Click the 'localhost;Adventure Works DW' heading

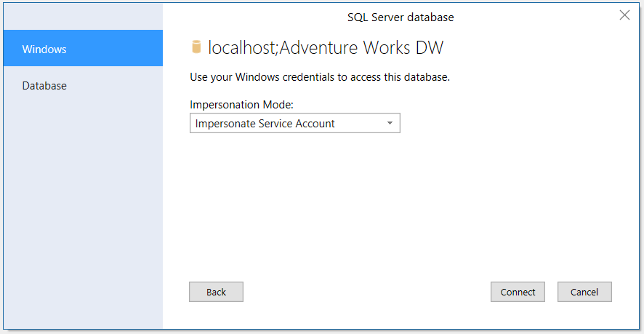pyautogui.click(x=326, y=48)
